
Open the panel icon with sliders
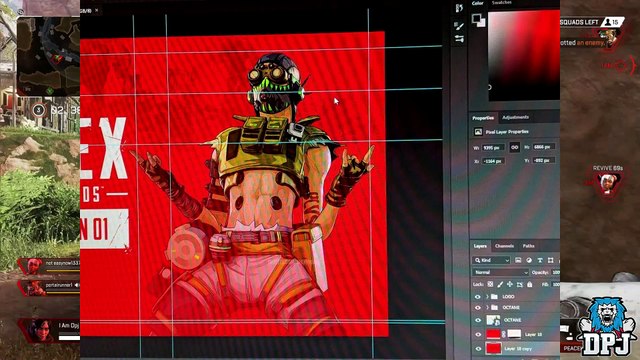pos(459,39)
